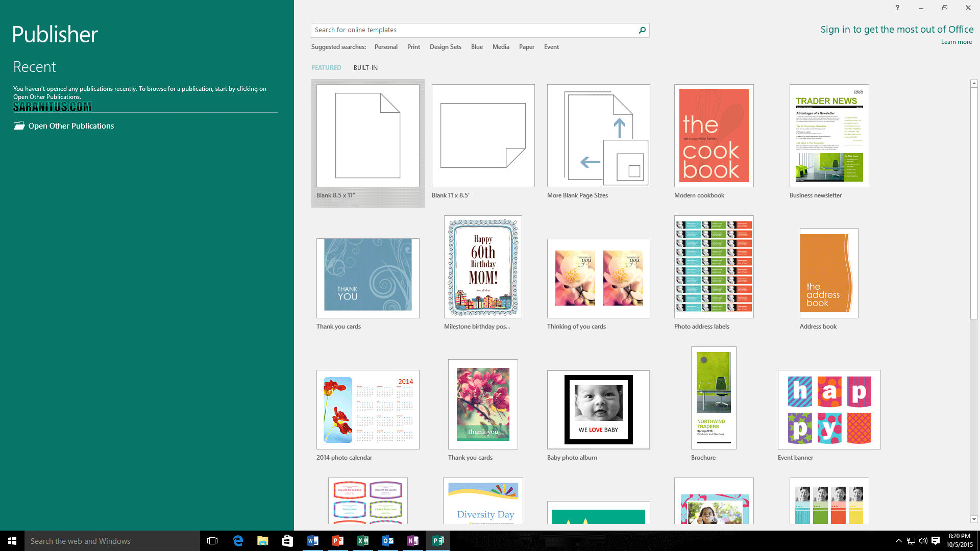Click the scrollbar down arrow
This screenshot has height=551, width=980.
pos(974,519)
